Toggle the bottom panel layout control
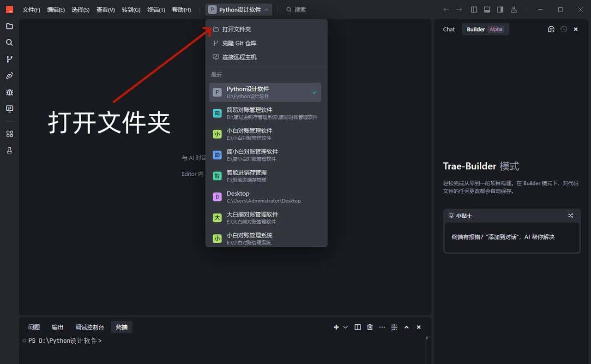The height and width of the screenshot is (364, 591). click(487, 9)
